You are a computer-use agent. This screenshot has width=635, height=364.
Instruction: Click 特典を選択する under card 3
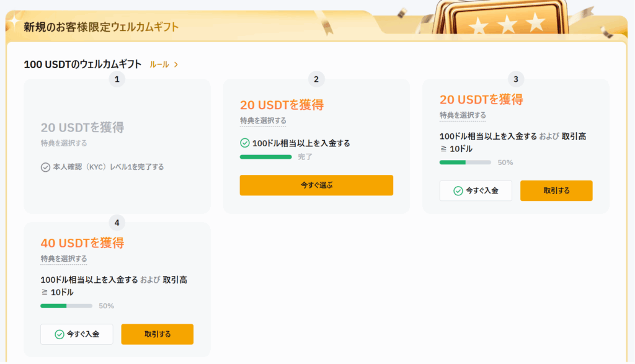click(463, 115)
